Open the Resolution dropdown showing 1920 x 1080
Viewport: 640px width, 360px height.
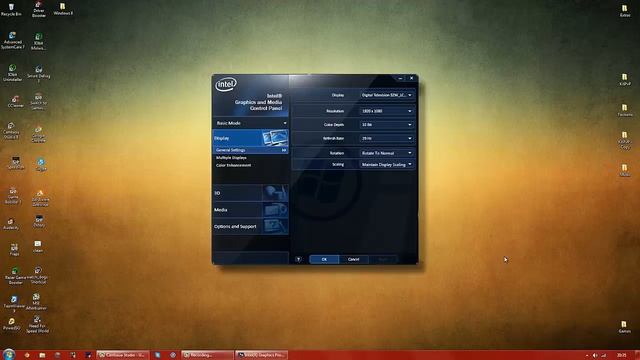coord(387,111)
